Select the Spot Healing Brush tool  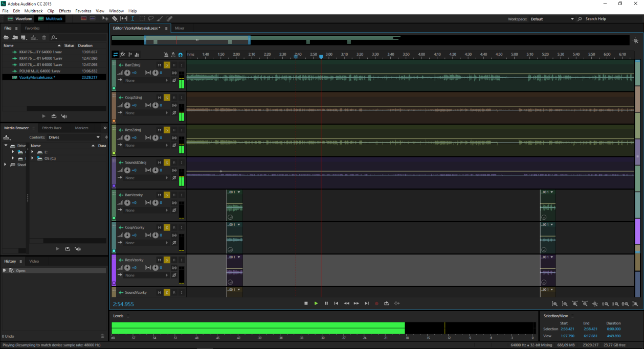click(x=169, y=19)
